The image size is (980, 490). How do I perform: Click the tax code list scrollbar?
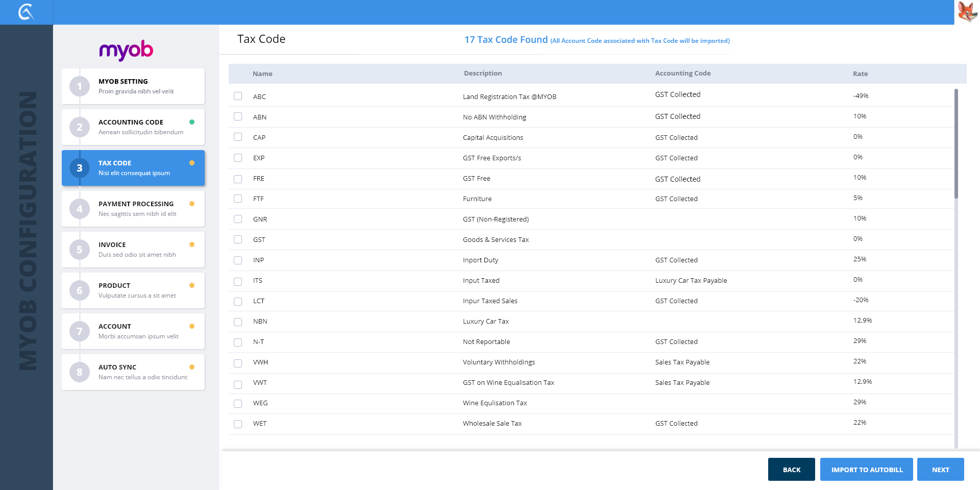(x=956, y=144)
